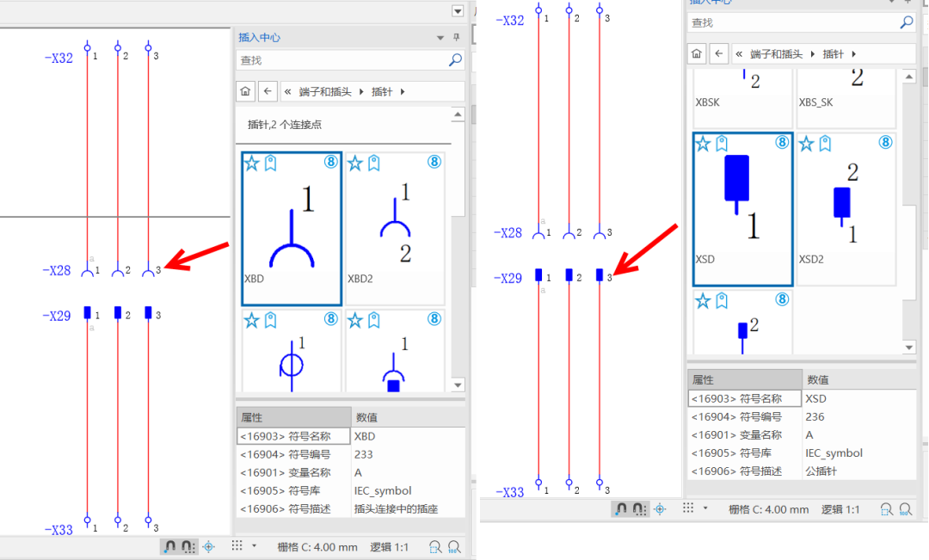Star the XSD symbol as favorite
Screen dimensions: 929x560
(x=703, y=144)
